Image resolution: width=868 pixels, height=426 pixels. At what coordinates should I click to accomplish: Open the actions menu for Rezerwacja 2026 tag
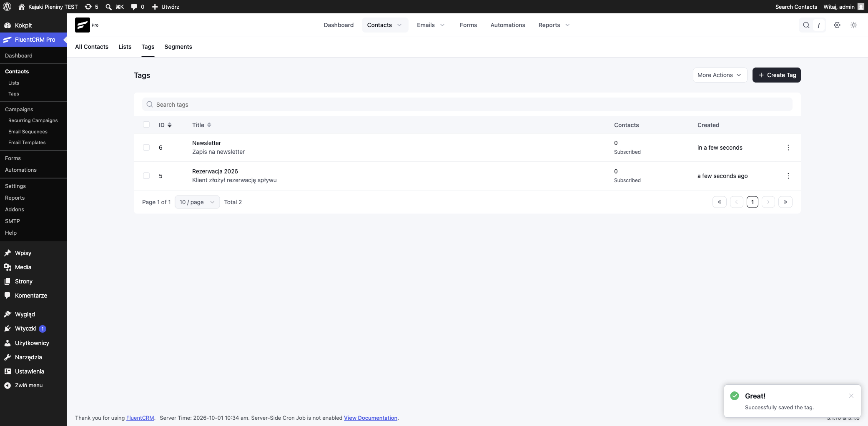(x=788, y=176)
